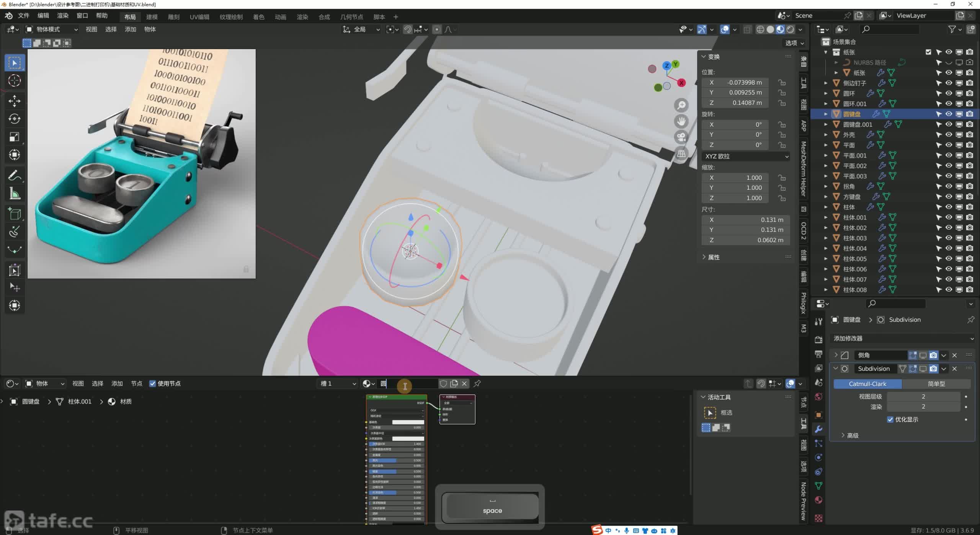
Task: Open the 文件 menu
Action: (x=23, y=16)
